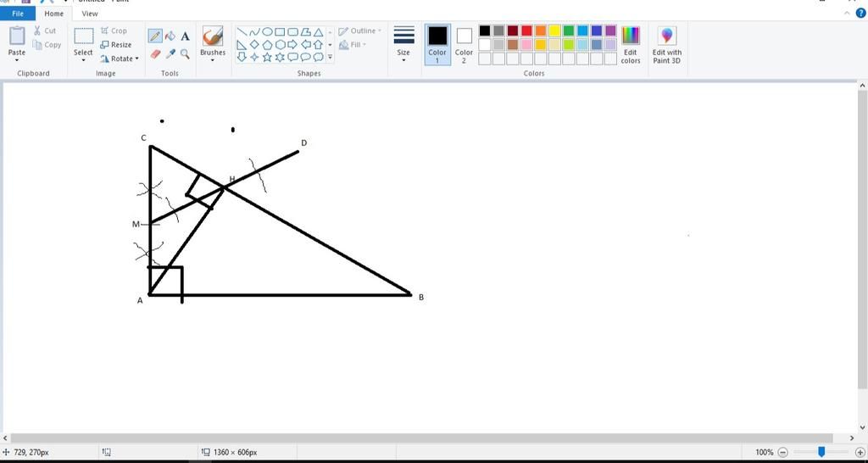The width and height of the screenshot is (868, 463).
Task: Pick the Four-point star shape
Action: point(254,57)
